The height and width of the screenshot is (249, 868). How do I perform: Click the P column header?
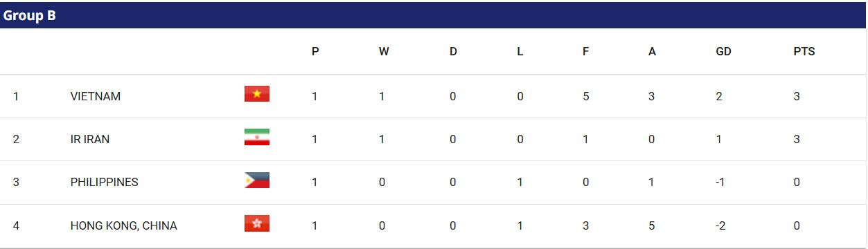click(315, 51)
